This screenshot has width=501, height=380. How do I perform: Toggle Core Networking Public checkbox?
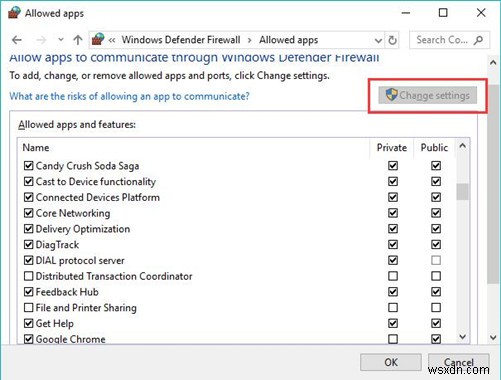436,213
